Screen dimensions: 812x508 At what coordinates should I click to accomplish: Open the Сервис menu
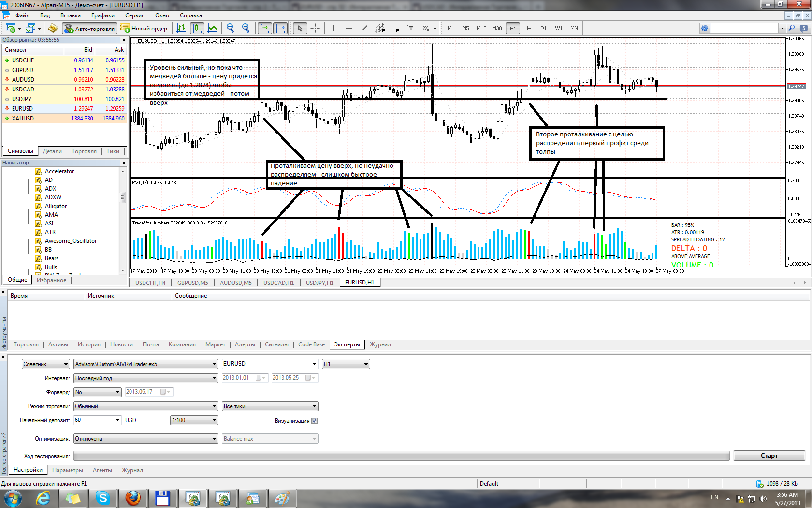pos(135,15)
